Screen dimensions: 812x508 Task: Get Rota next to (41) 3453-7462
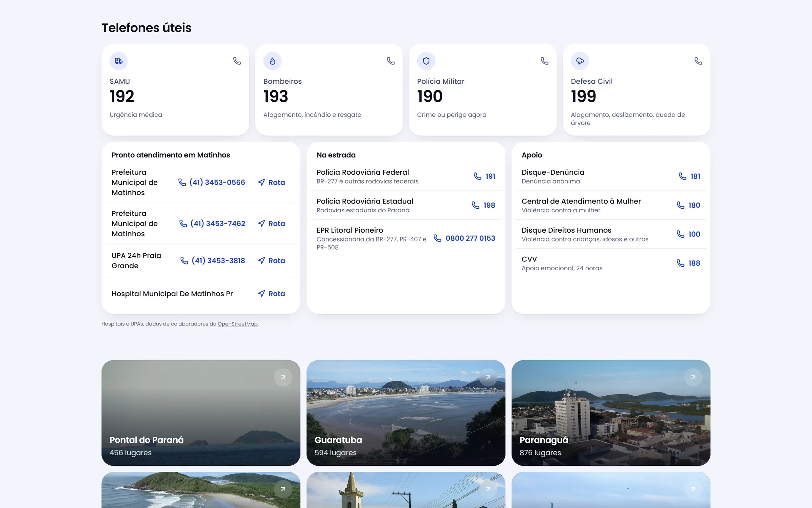[x=271, y=224]
